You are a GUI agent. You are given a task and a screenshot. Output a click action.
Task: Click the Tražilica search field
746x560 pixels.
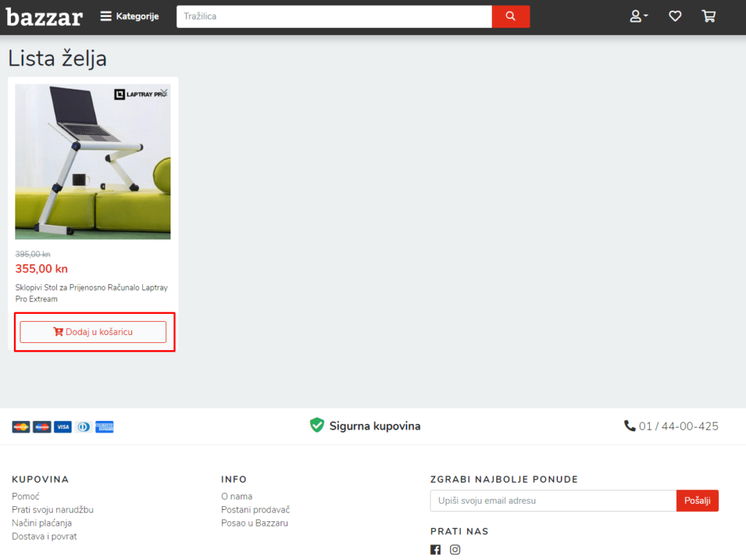[334, 16]
